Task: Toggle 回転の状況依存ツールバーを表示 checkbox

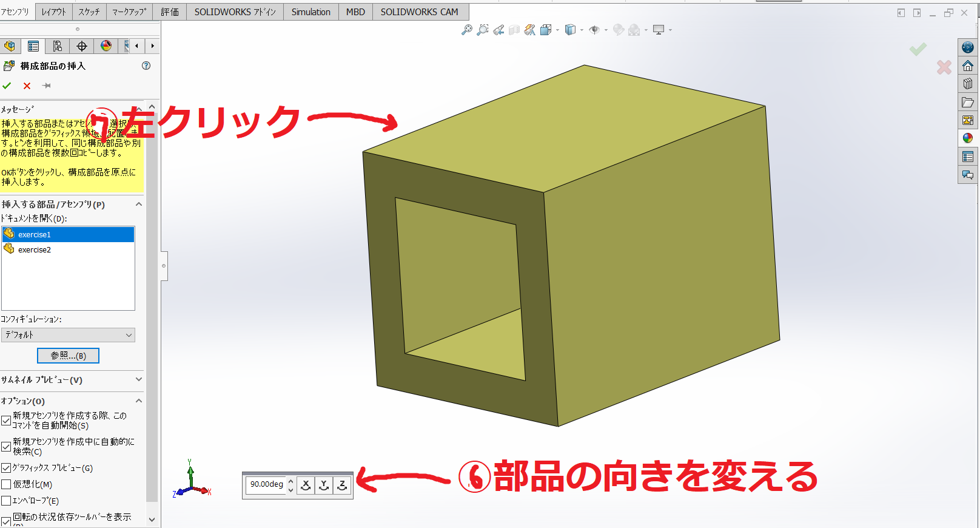Action: pyautogui.click(x=6, y=521)
